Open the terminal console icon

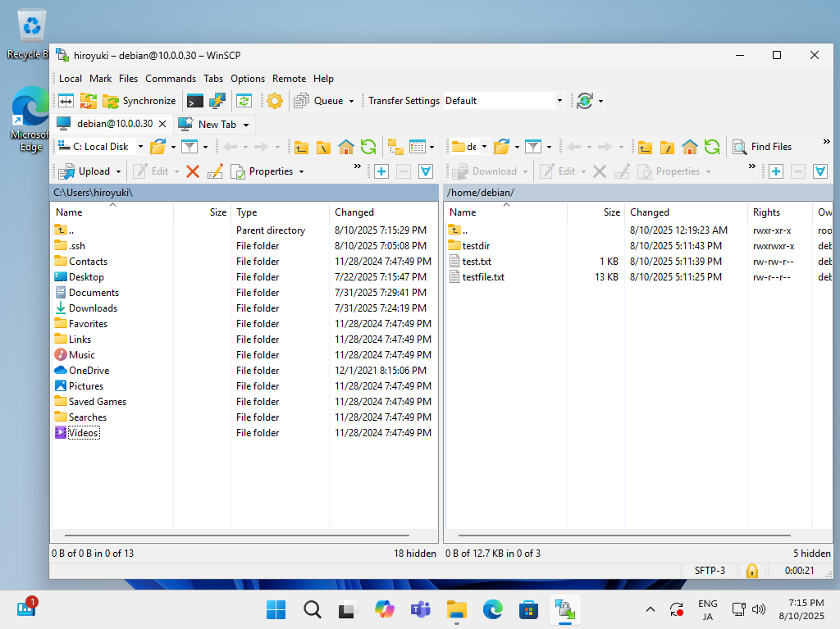194,101
